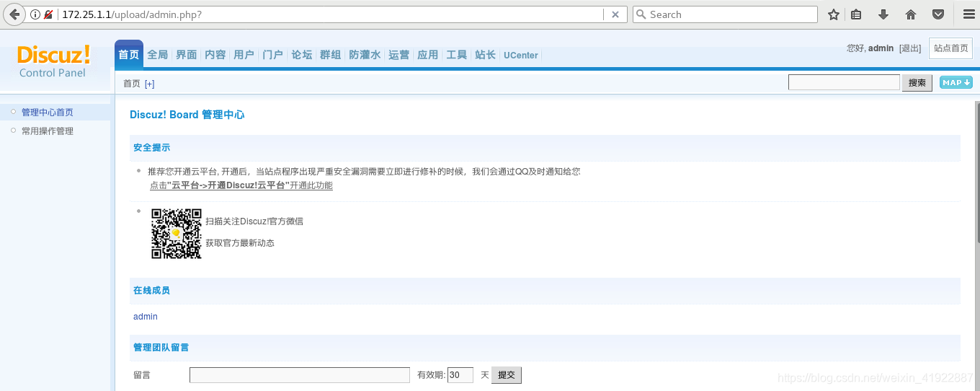Click the admin username in header
Viewport: 980px width, 391px height.
pos(881,48)
